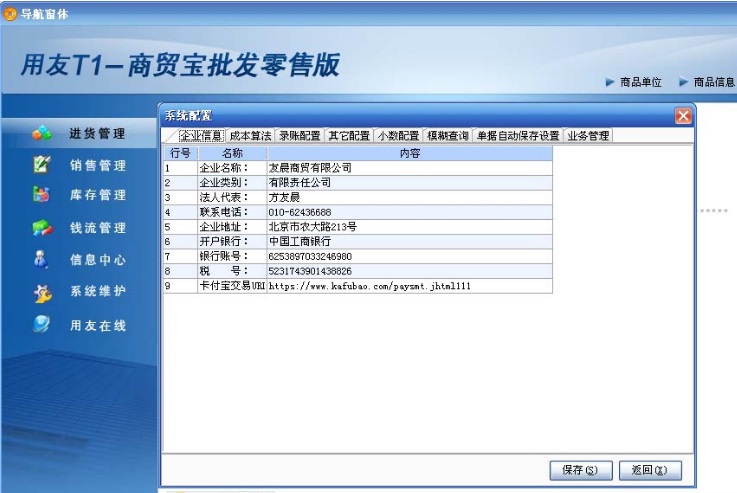Viewport: 737px width, 493px height.
Task: Close the 系统配置 dialog
Action: 683,116
